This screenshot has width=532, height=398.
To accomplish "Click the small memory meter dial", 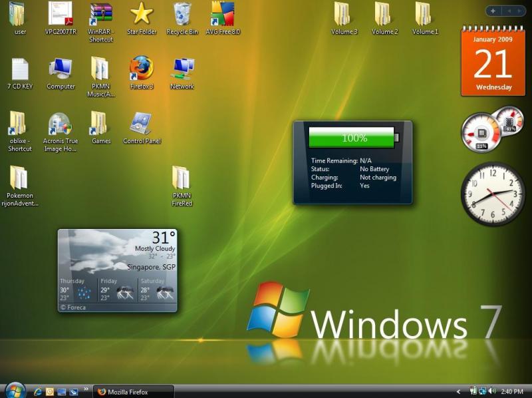I will point(510,121).
